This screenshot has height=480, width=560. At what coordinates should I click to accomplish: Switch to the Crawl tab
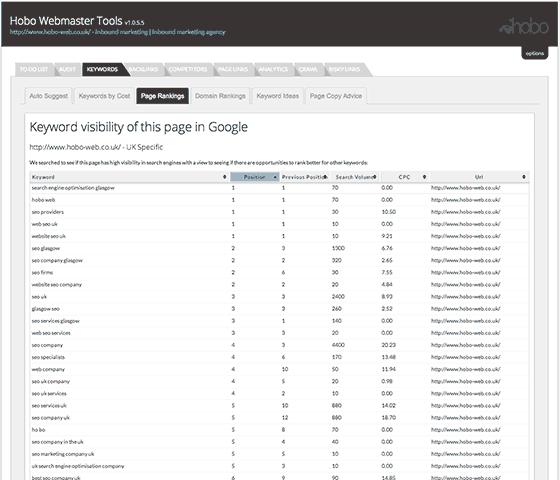pos(308,69)
